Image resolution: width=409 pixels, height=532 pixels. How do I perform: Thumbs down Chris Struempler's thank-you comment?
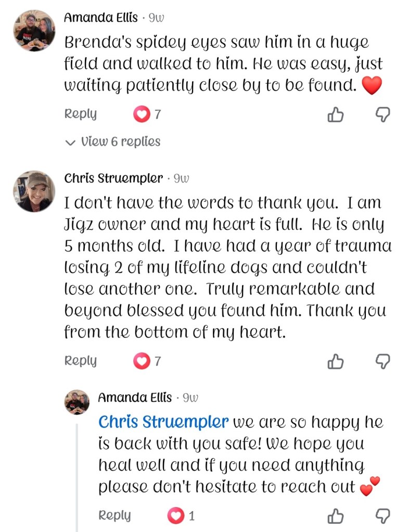(382, 361)
